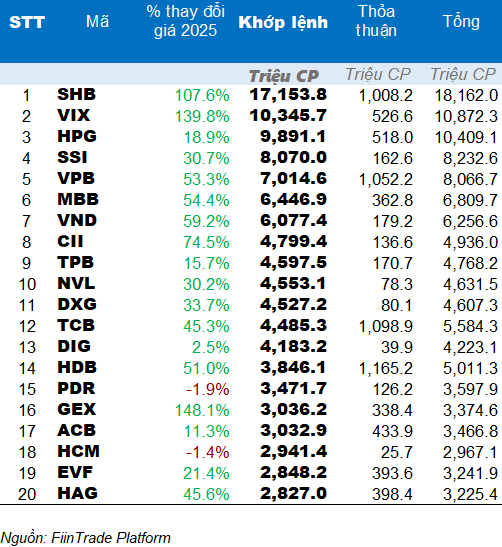The width and height of the screenshot is (502, 547).
Task: Click the 21.4% price change value
Action: pyautogui.click(x=207, y=474)
